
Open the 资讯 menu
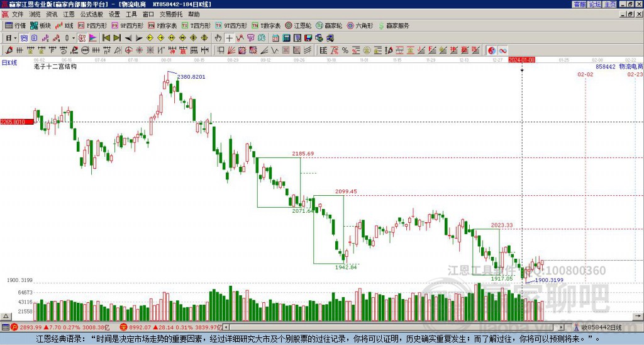pos(52,14)
